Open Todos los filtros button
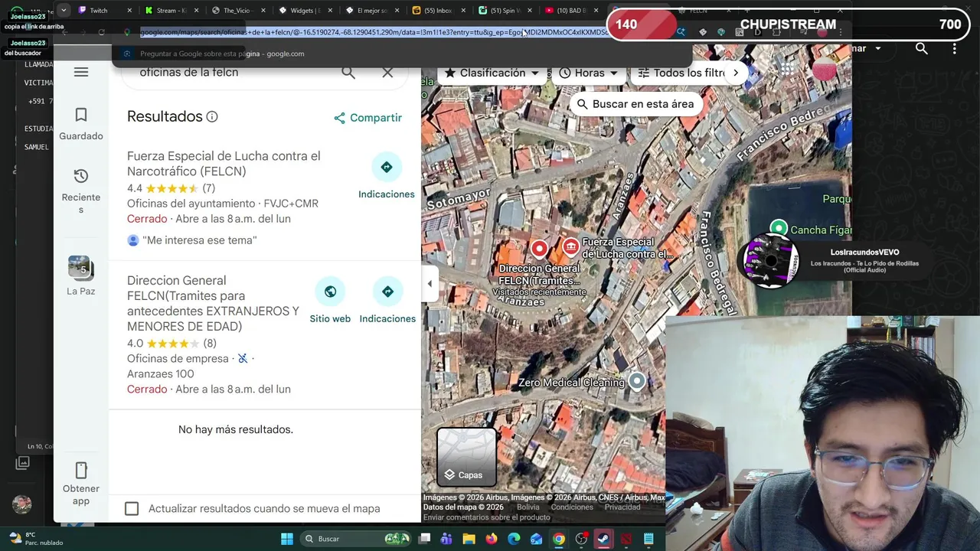 (681, 73)
